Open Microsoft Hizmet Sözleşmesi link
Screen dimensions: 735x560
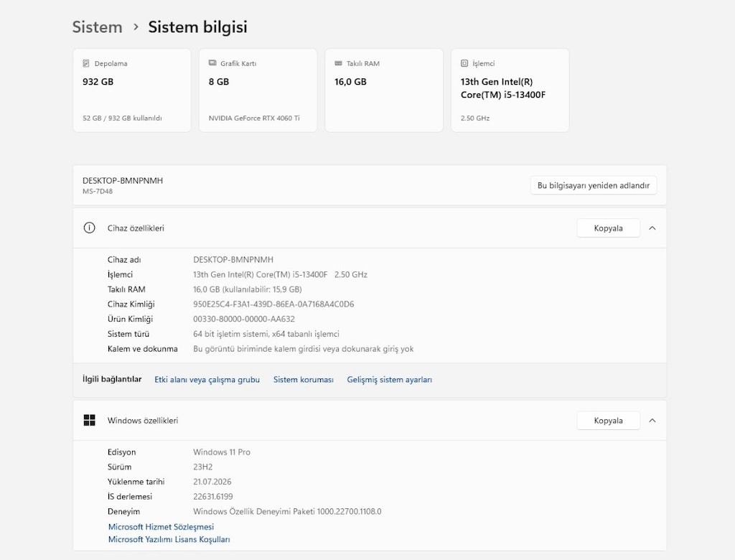161,527
